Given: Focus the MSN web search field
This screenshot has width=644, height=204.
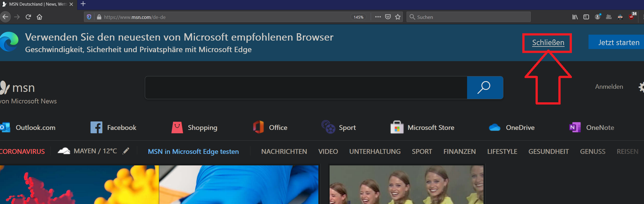Looking at the screenshot, I should 306,88.
